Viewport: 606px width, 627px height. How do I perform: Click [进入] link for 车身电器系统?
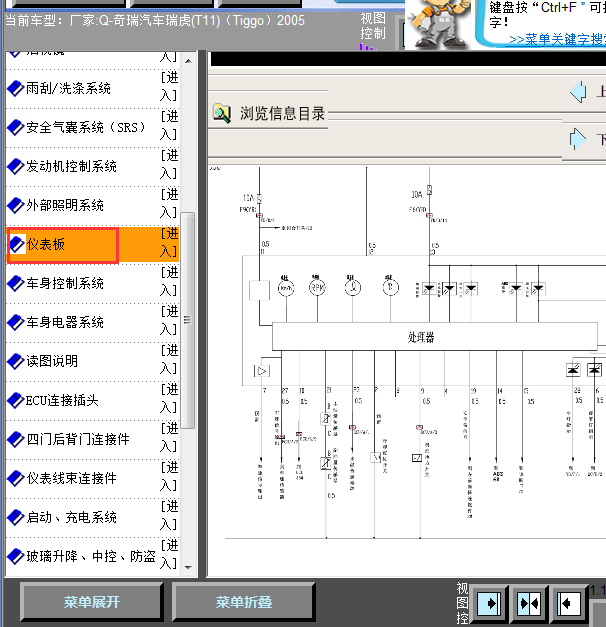click(169, 320)
